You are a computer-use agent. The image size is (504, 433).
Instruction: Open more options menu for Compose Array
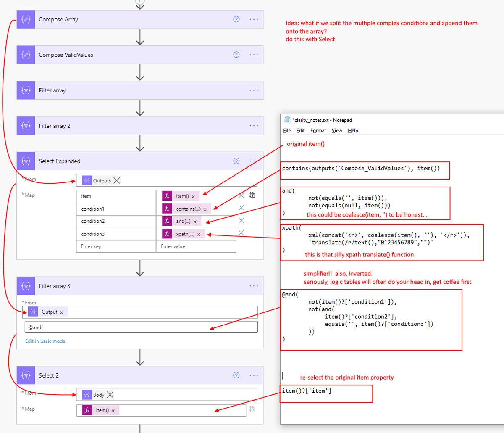(254, 19)
